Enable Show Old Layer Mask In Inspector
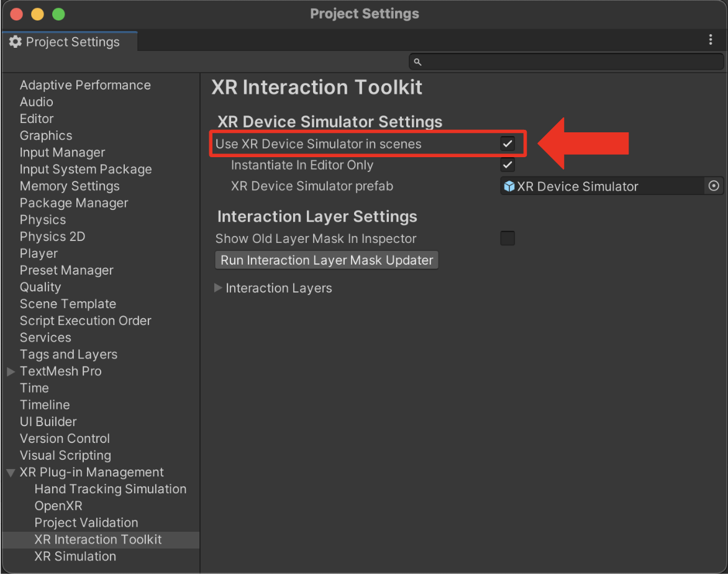Image resolution: width=728 pixels, height=574 pixels. (x=507, y=239)
